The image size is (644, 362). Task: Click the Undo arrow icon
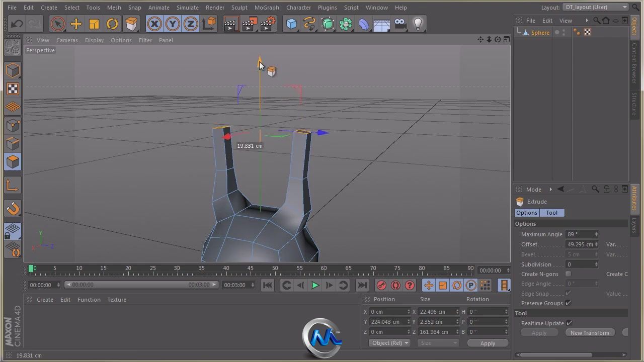tap(17, 24)
